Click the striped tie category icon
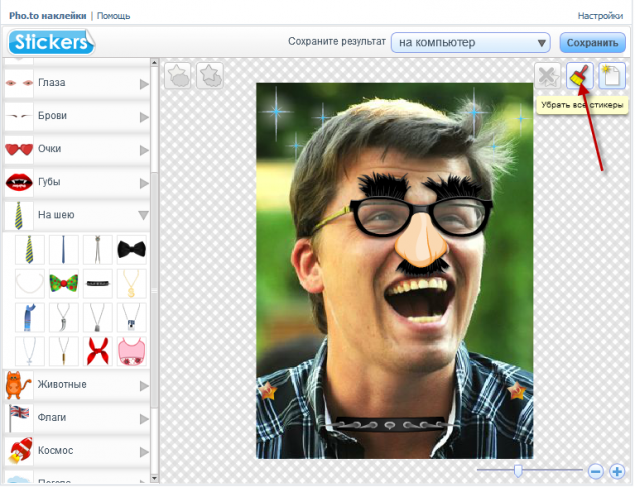This screenshot has width=635, height=487. coord(18,216)
